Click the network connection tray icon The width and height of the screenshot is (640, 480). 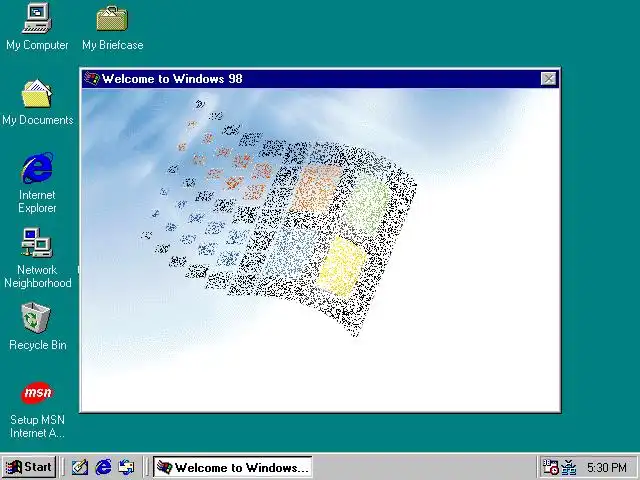(x=569, y=467)
